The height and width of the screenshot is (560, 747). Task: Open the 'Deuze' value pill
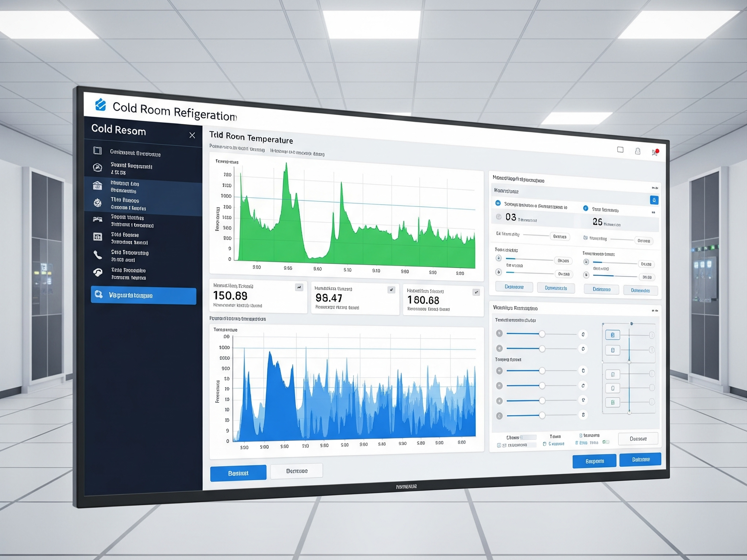click(646, 264)
